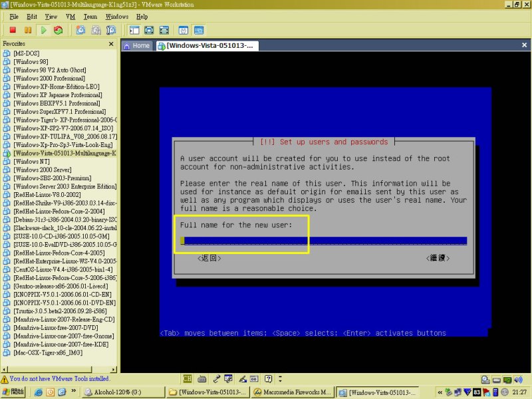Screen dimensions: 532x399
Task: Select [Windows 2000 Professional] in Favorites
Action: (x=49, y=78)
